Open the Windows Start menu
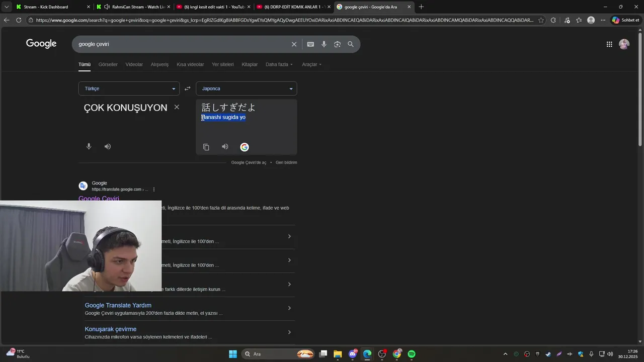 click(x=233, y=354)
